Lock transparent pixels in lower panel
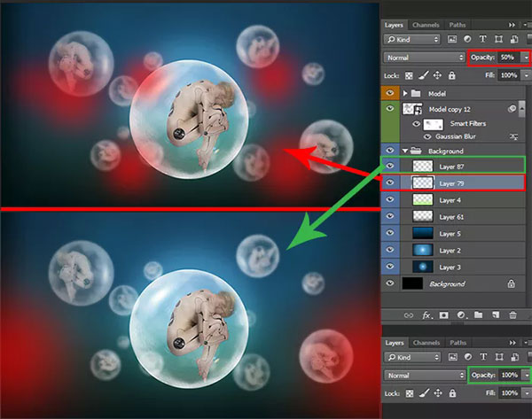 tap(410, 393)
